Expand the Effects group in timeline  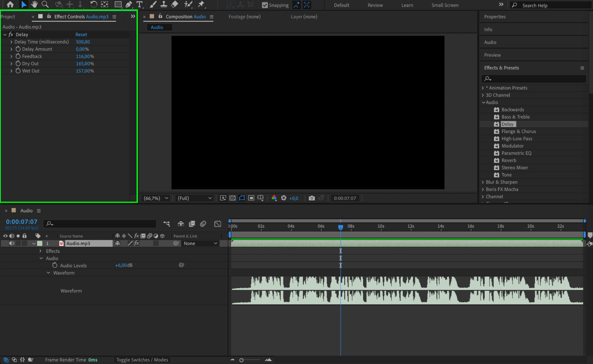[41, 251]
